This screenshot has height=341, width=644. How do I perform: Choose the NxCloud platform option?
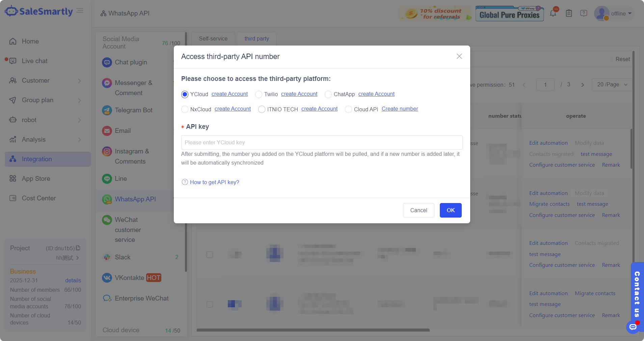tap(185, 109)
